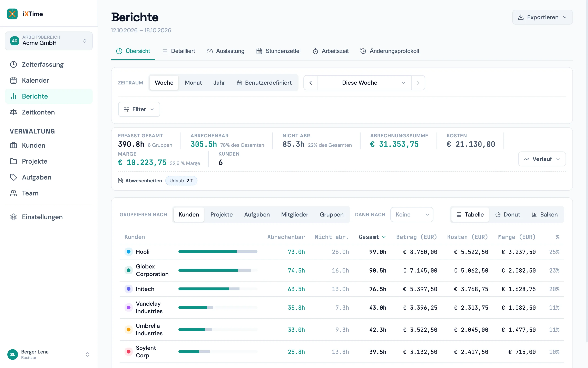This screenshot has height=368, width=588.
Task: Select the Jahr period option
Action: point(219,83)
